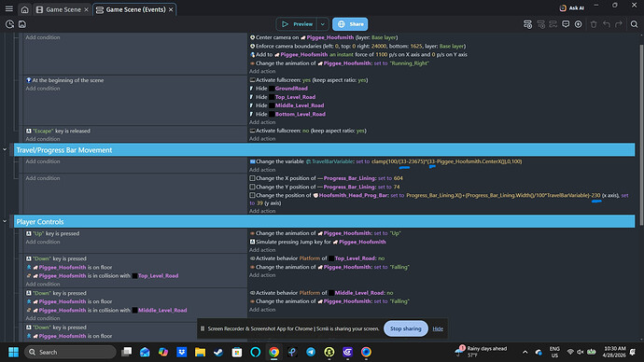The height and width of the screenshot is (362, 644).
Task: Click the Hide link in the sharing bar
Action: click(438, 328)
